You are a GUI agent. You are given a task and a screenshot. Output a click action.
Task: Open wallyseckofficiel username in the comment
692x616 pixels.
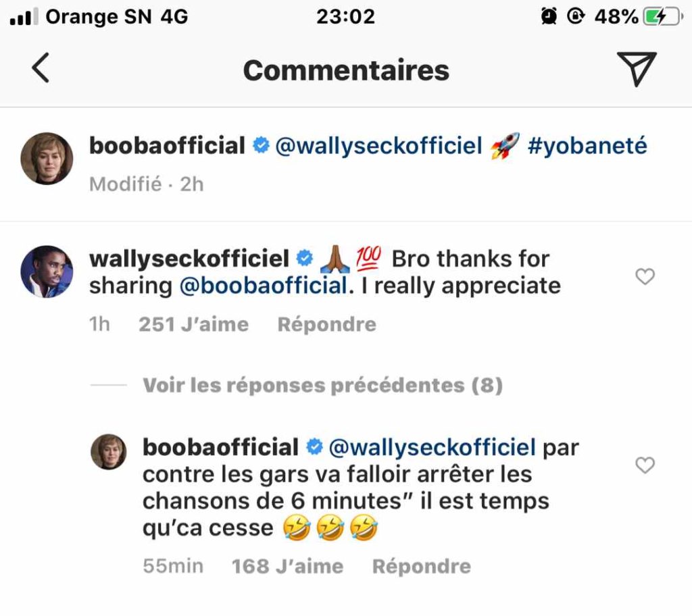click(x=189, y=259)
